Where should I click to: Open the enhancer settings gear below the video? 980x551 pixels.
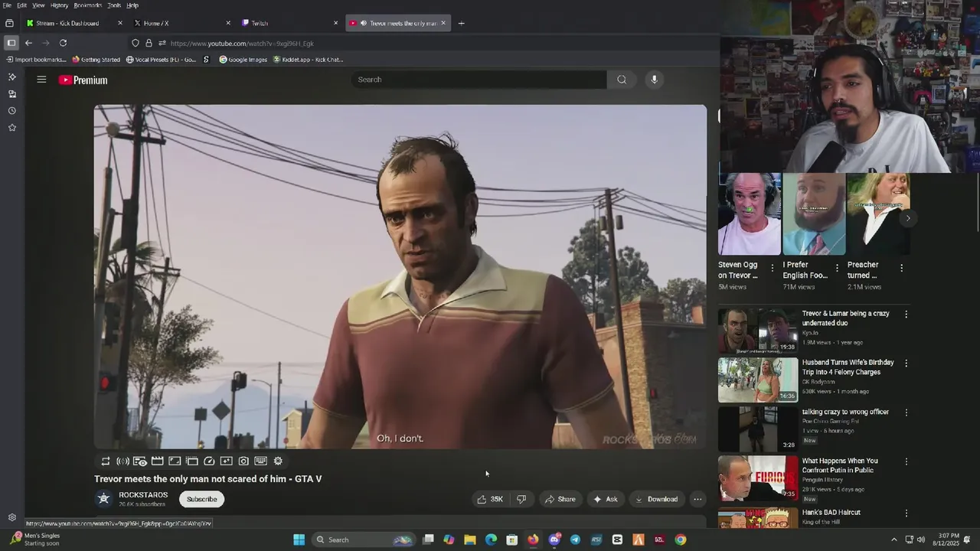click(278, 461)
